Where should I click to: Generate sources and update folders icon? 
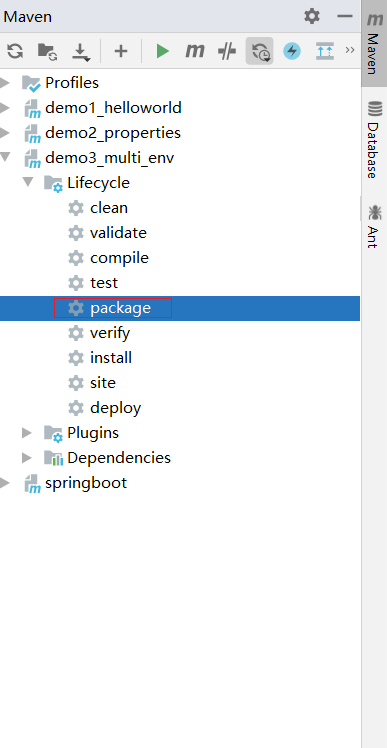[47, 51]
